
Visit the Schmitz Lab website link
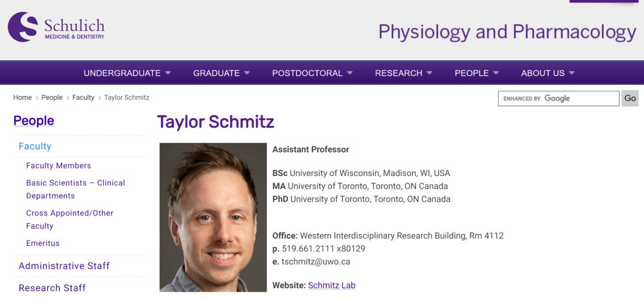tap(332, 285)
